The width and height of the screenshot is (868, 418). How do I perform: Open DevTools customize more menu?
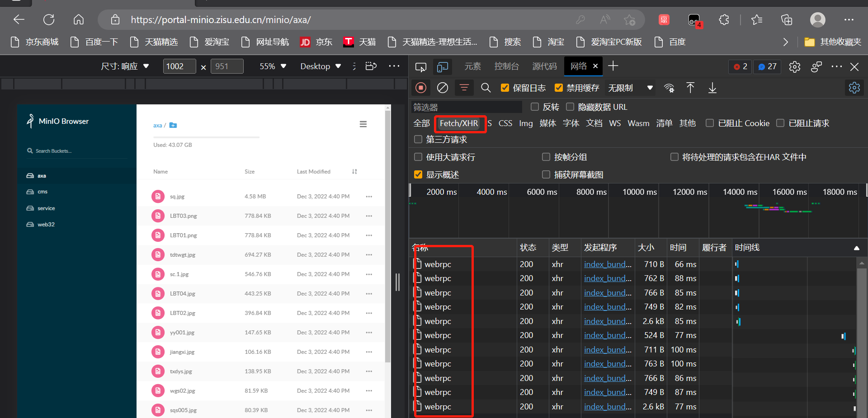click(x=837, y=66)
